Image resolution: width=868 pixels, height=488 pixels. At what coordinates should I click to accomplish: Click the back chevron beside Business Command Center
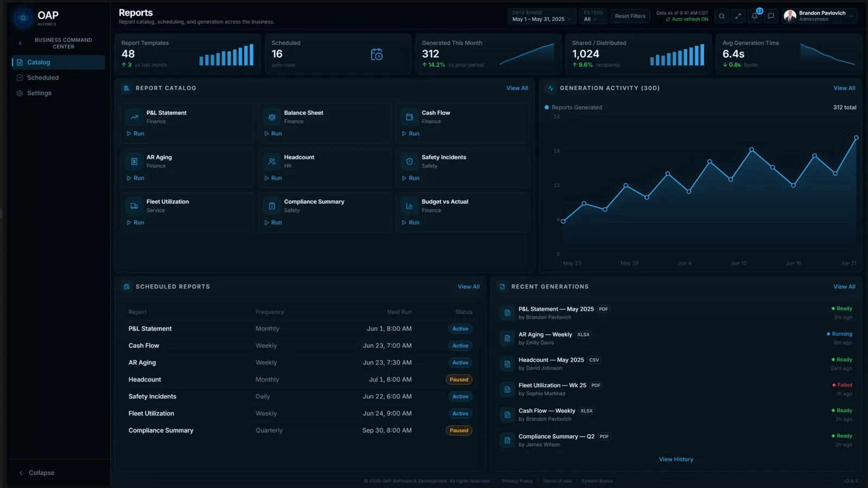coord(20,43)
